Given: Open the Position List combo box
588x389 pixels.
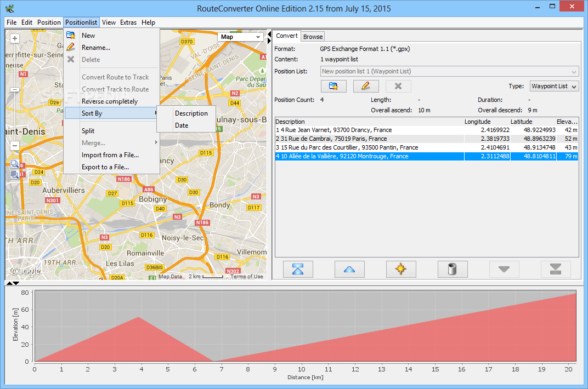Looking at the screenshot, I should click(x=450, y=71).
